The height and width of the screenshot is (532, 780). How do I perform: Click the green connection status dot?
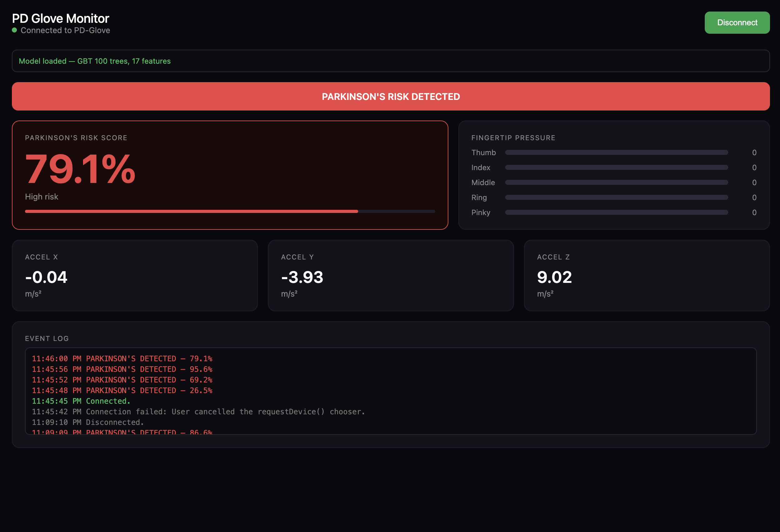tap(14, 30)
